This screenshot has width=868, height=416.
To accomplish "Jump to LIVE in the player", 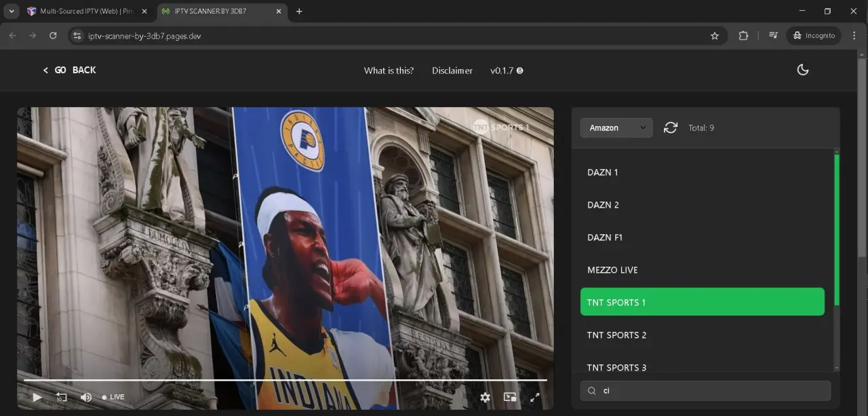I will coord(113,397).
